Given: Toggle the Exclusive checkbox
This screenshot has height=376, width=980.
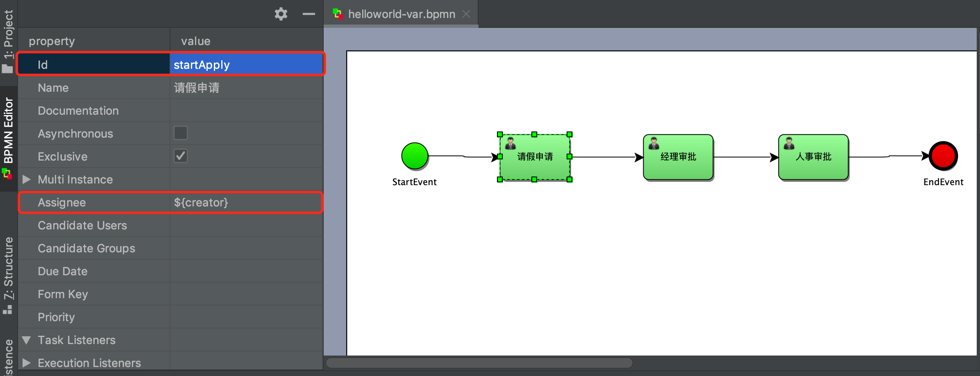Looking at the screenshot, I should tap(181, 156).
